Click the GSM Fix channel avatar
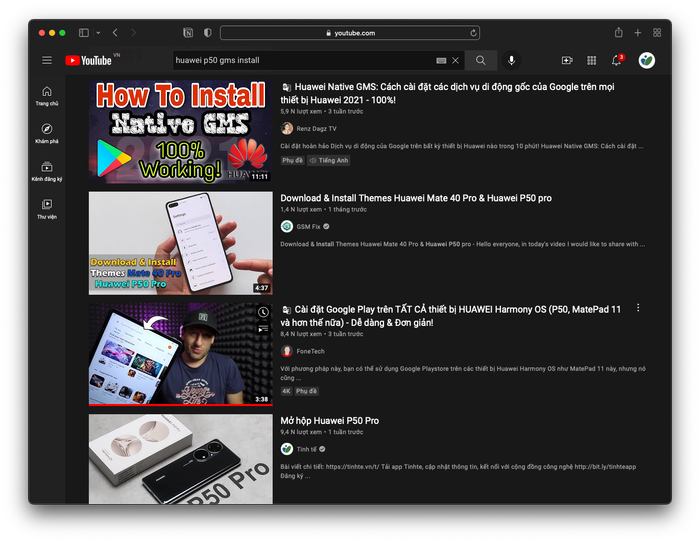The width and height of the screenshot is (700, 542). coord(287,226)
